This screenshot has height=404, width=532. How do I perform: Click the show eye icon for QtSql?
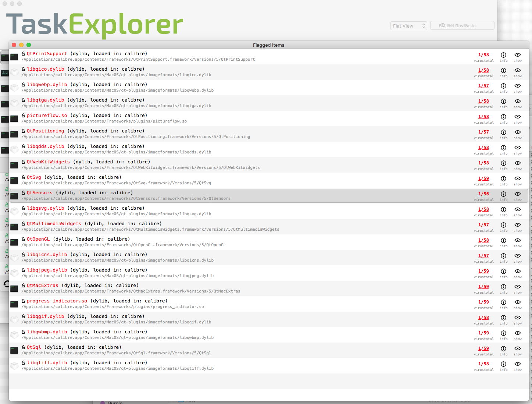coord(518,348)
